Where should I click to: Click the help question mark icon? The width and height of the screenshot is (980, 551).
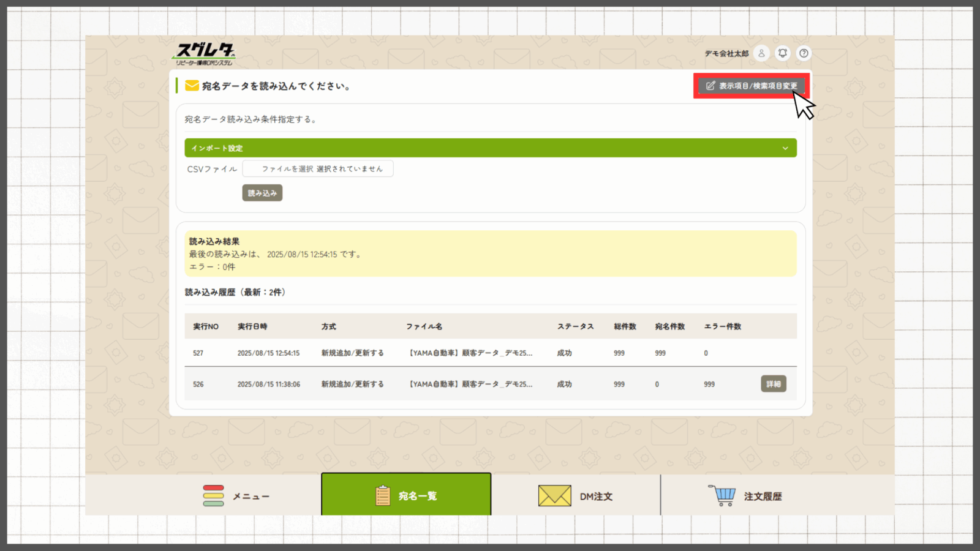[x=804, y=53]
